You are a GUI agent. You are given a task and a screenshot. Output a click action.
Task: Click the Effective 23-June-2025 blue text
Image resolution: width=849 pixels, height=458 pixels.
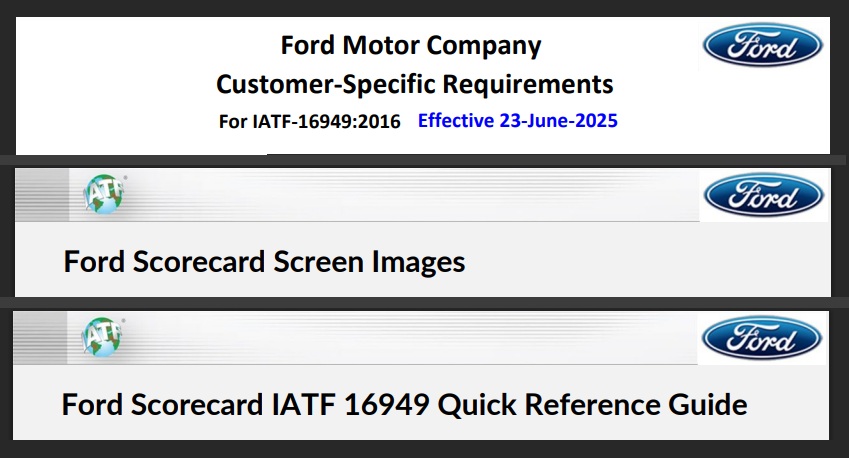pos(518,120)
